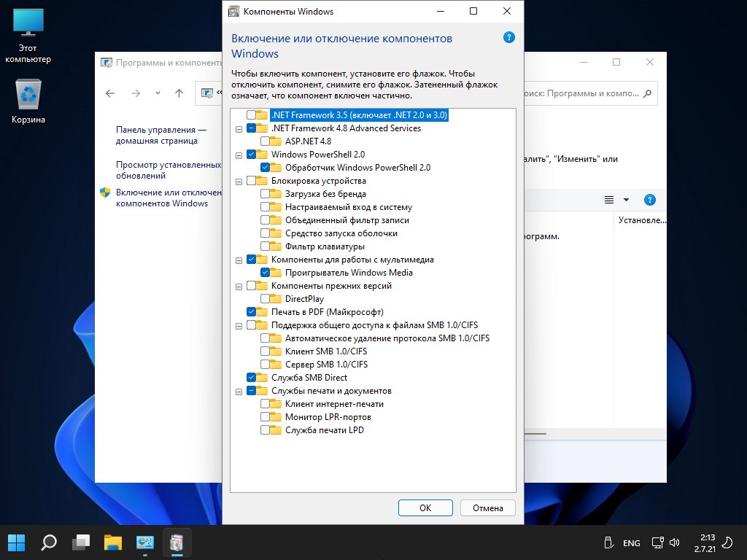Select Фильтр клавиатуры row

pos(325,246)
